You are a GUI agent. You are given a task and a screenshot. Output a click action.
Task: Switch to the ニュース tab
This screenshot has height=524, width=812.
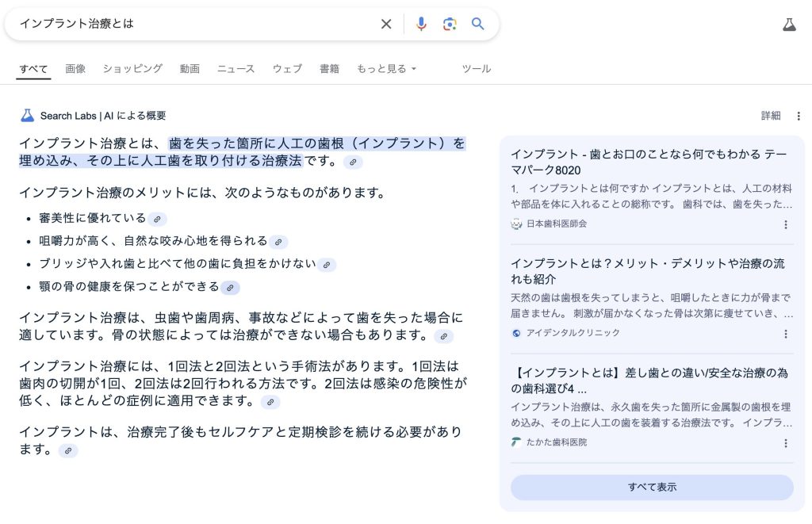click(x=236, y=69)
